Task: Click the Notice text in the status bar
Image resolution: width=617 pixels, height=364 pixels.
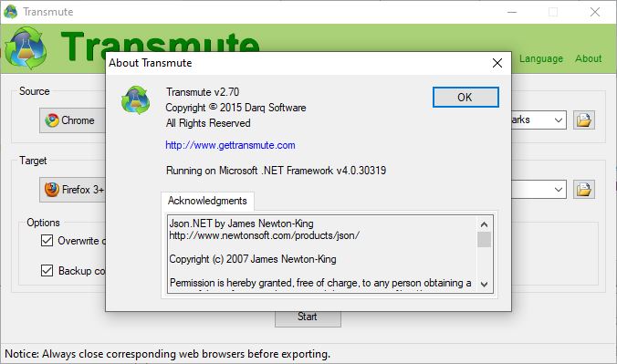Action: (x=168, y=354)
